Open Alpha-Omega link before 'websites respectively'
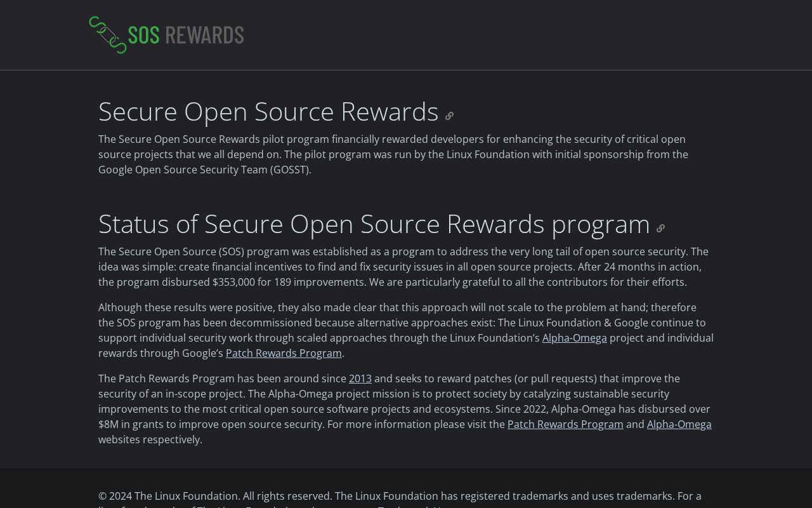The image size is (812, 508). [x=679, y=424]
